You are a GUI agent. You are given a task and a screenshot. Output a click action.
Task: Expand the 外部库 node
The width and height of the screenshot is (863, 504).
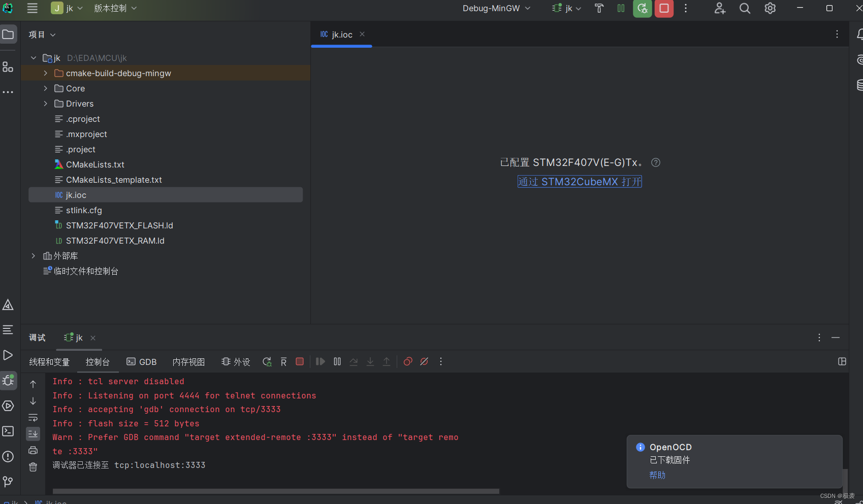pos(34,256)
